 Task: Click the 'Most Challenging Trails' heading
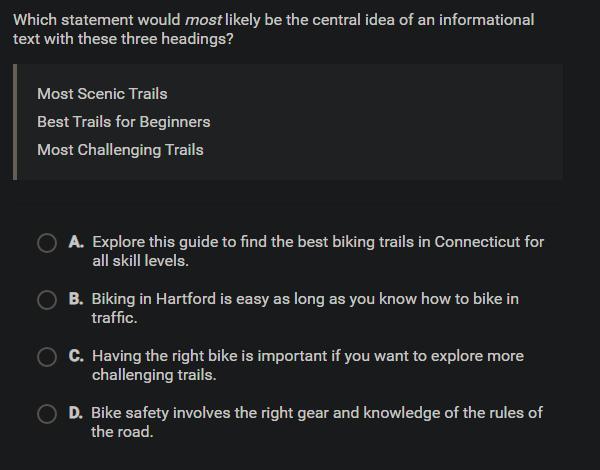click(120, 150)
